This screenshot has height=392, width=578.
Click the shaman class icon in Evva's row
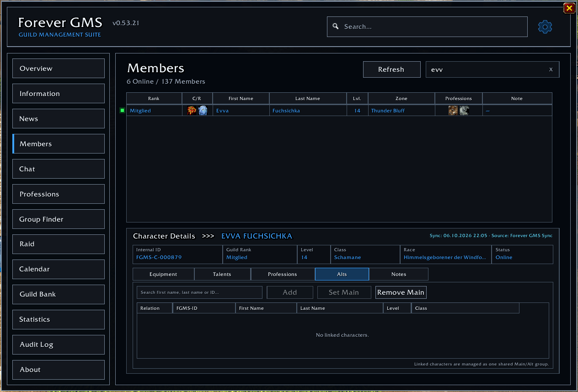192,111
